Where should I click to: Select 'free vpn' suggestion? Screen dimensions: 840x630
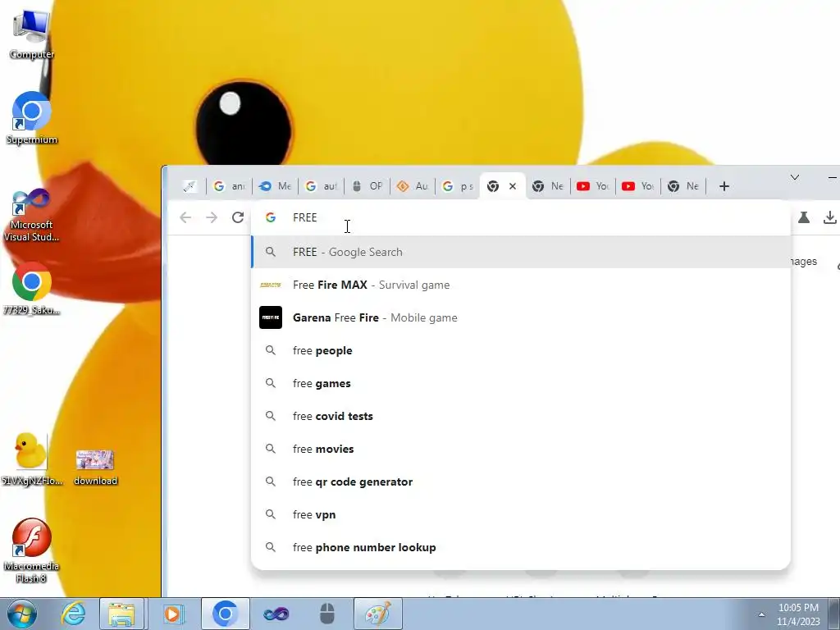pos(521,515)
